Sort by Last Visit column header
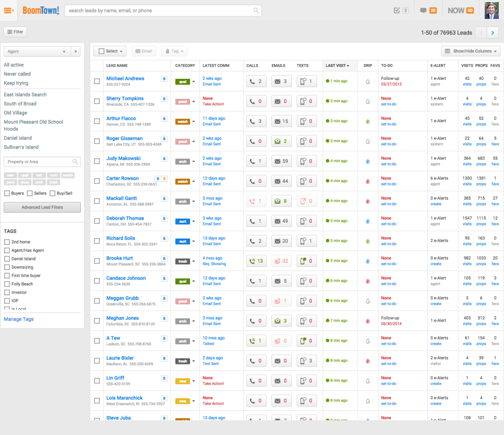 338,66
